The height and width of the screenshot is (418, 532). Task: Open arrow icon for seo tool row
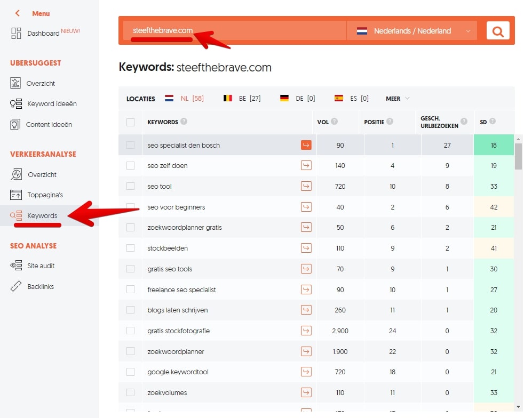306,186
